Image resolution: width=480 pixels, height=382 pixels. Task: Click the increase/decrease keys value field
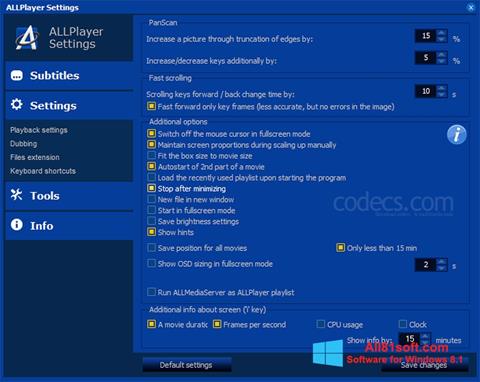tap(426, 58)
